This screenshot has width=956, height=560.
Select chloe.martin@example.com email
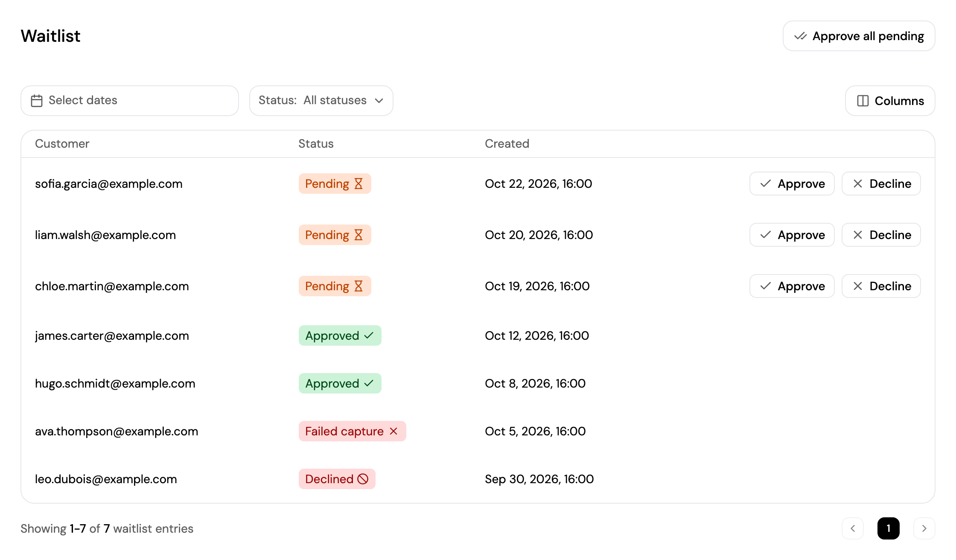112,286
